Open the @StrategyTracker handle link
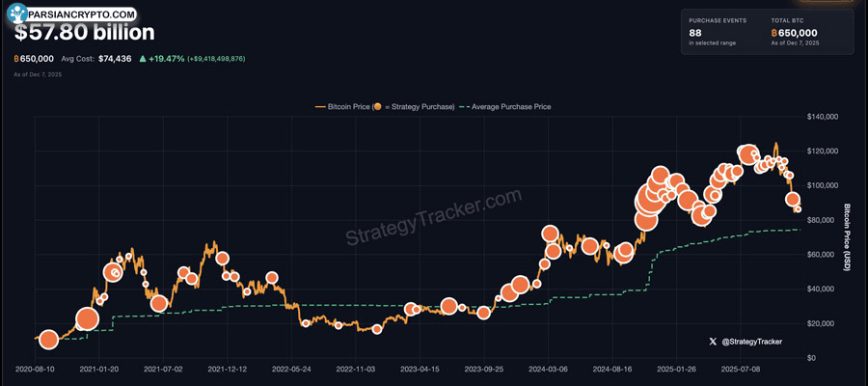The image size is (868, 386). [x=752, y=343]
